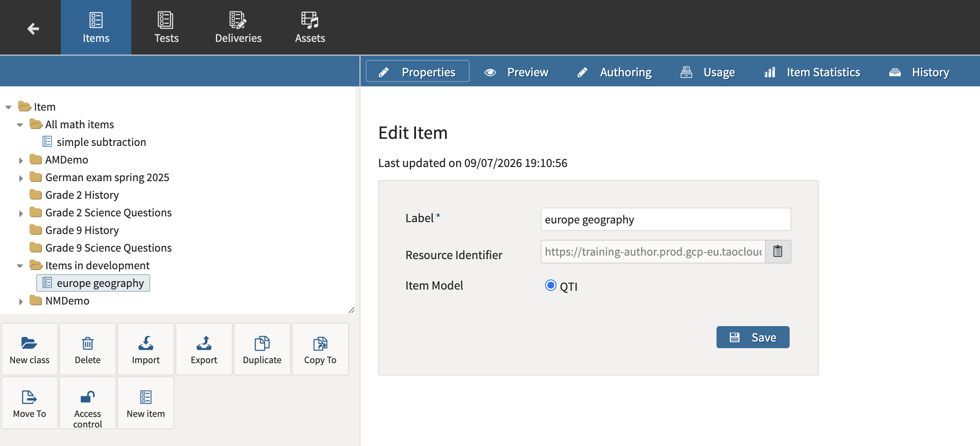
Task: Click the Copy To button
Action: [x=320, y=349]
